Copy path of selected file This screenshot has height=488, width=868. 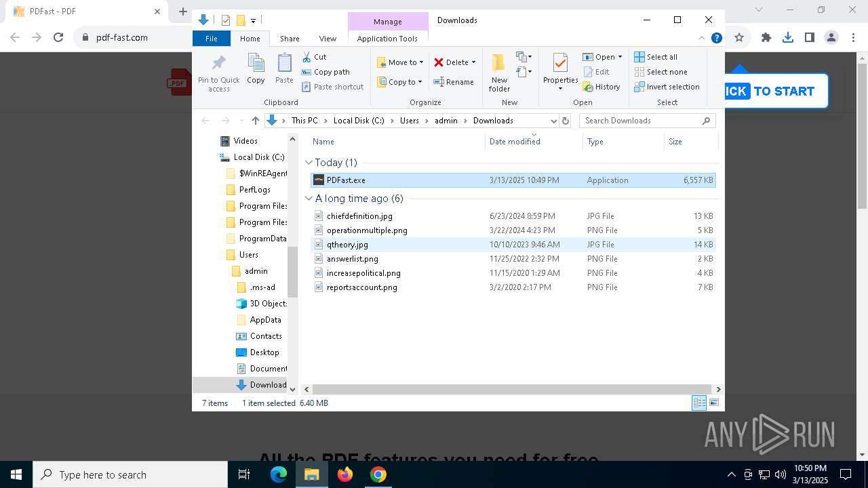[325, 72]
